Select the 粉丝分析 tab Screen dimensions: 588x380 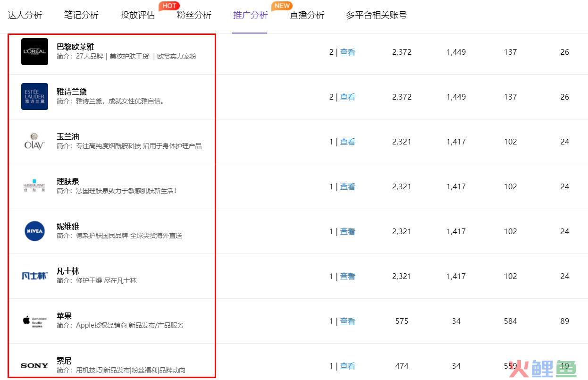click(194, 15)
